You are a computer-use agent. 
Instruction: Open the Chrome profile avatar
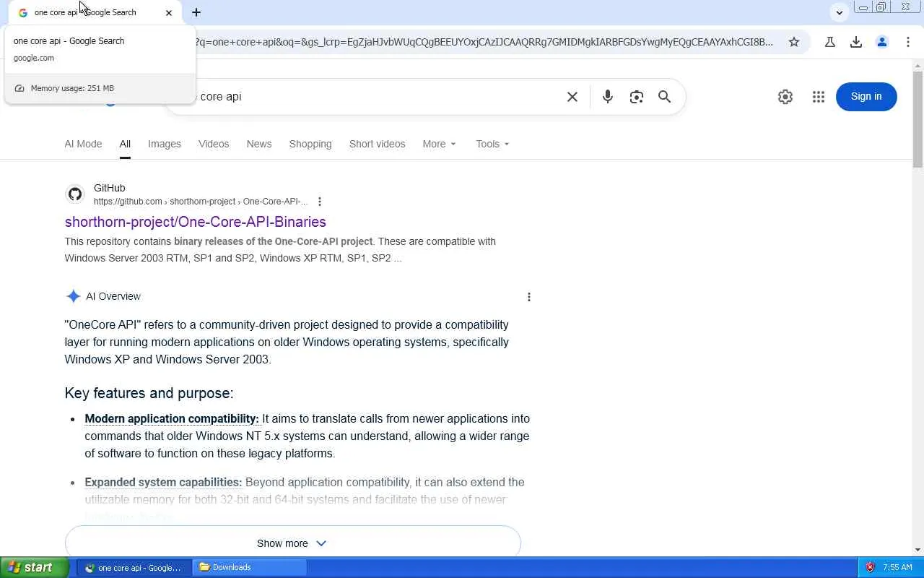click(882, 42)
